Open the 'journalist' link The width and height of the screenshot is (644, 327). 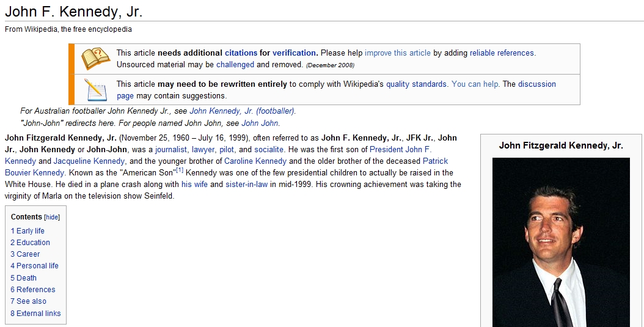pos(171,150)
